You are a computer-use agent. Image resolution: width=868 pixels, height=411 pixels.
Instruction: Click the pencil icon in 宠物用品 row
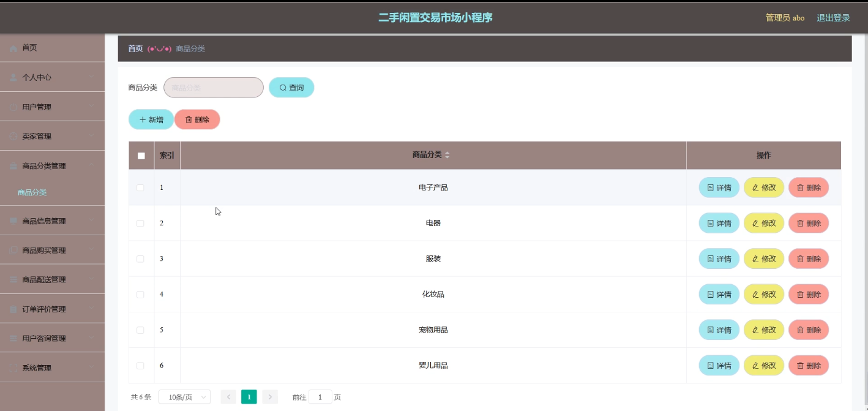pos(755,330)
